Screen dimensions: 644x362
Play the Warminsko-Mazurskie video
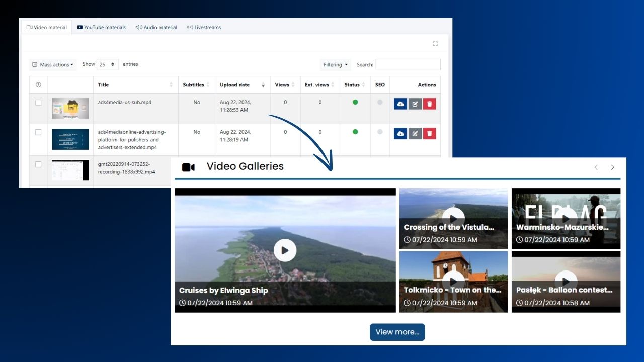pos(566,219)
